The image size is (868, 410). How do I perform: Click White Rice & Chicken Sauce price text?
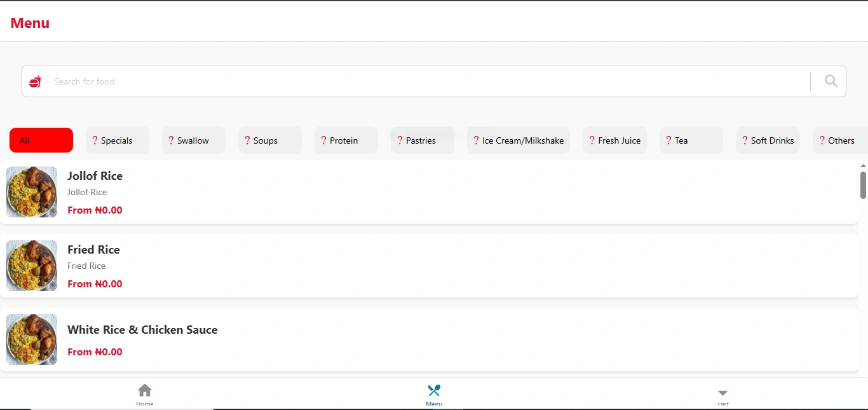pyautogui.click(x=95, y=352)
